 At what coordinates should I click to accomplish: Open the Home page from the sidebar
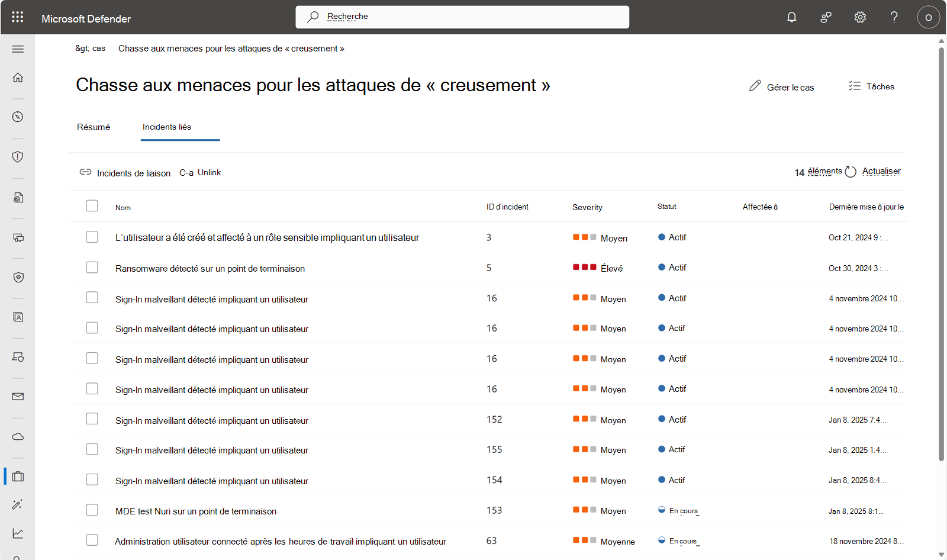click(x=17, y=78)
